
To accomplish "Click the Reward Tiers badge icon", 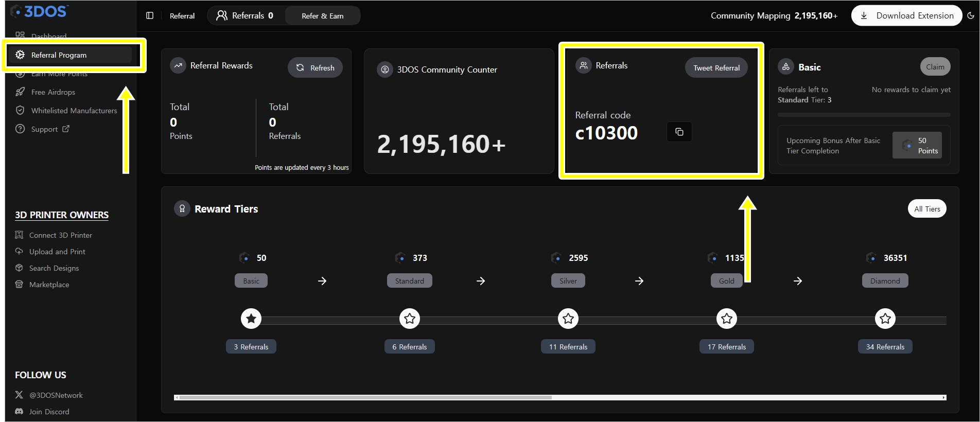I will (x=182, y=208).
